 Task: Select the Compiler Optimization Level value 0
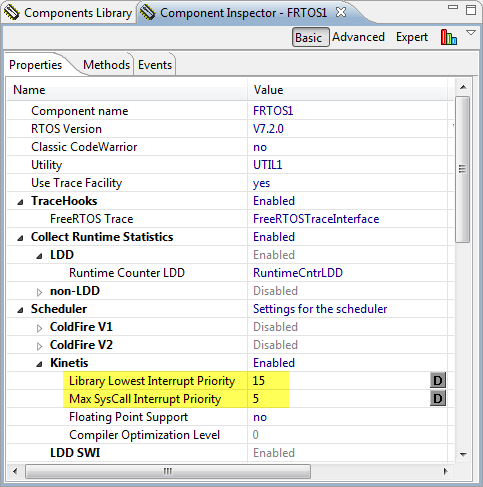tap(255, 435)
